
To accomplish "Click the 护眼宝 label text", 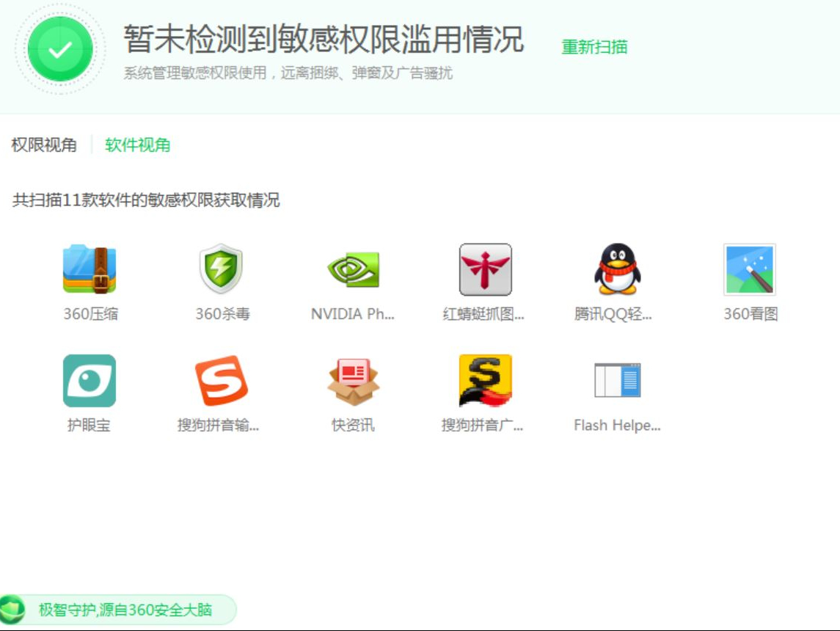I will (x=89, y=426).
